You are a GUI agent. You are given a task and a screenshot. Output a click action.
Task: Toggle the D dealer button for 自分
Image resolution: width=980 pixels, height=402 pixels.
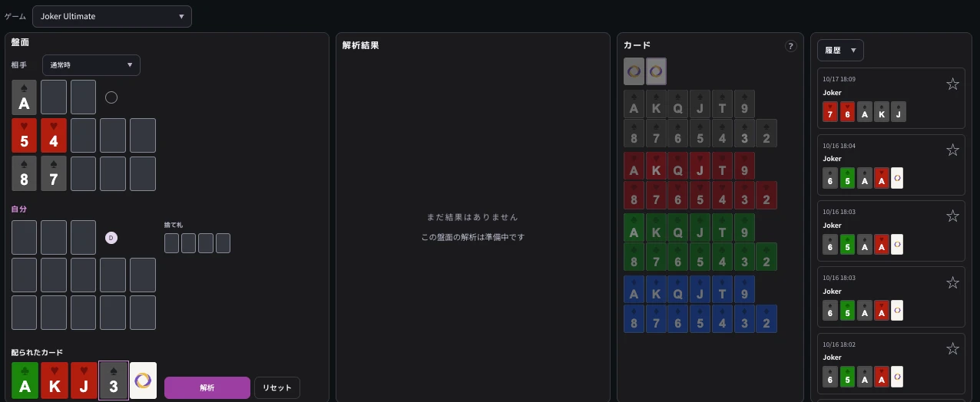pyautogui.click(x=111, y=238)
